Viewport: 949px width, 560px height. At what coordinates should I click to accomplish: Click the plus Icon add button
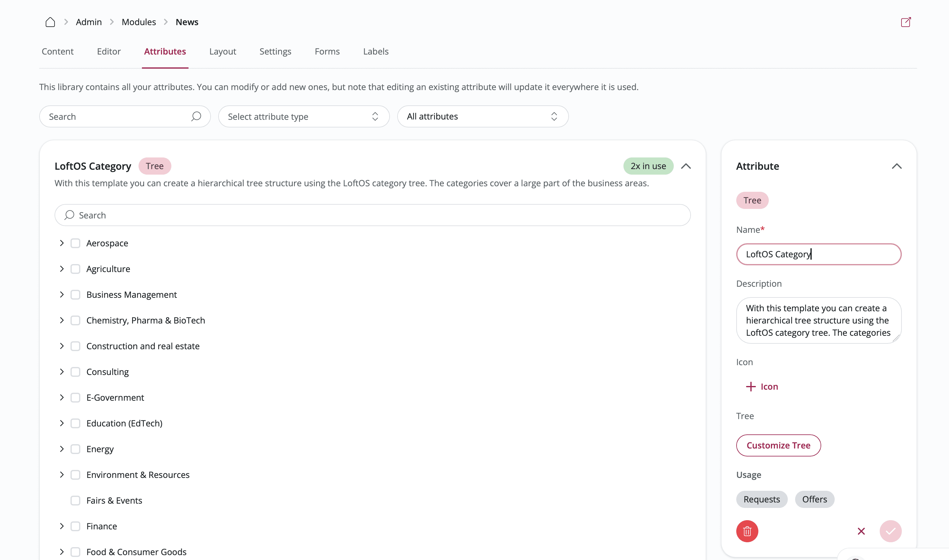point(762,386)
